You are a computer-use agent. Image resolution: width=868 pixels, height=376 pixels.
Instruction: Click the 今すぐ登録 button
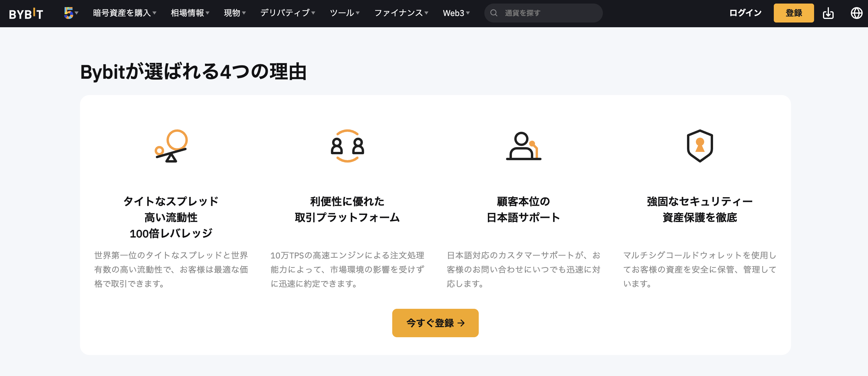click(x=435, y=323)
